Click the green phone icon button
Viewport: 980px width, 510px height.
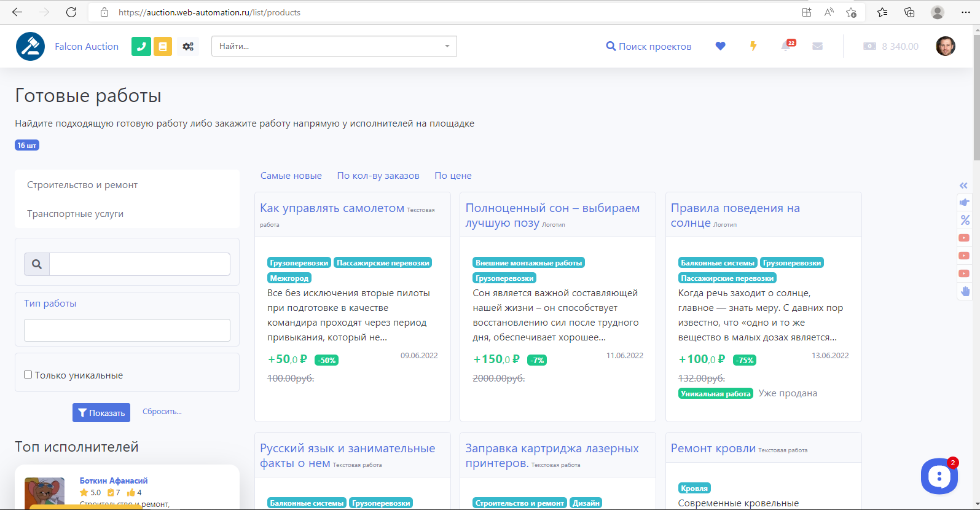[x=141, y=47]
